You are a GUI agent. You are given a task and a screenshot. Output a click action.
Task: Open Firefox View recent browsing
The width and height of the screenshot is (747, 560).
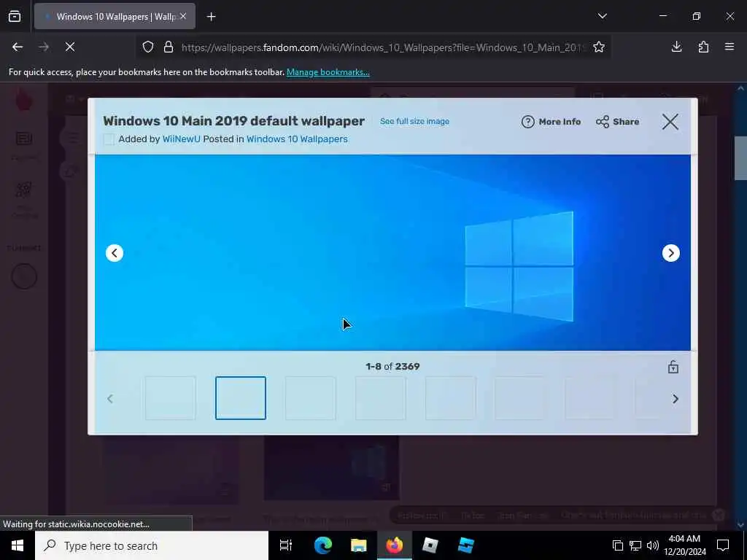click(15, 17)
